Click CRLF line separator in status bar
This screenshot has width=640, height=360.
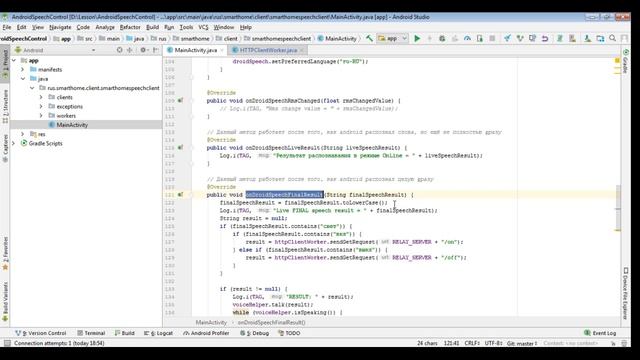[472, 344]
